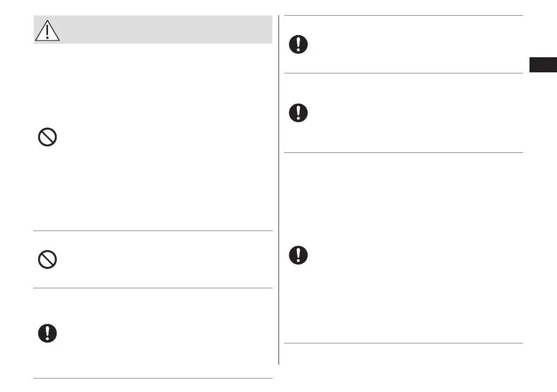Click the top divider line of the right column
Viewport: 557px width, 392px height.
(x=403, y=16)
